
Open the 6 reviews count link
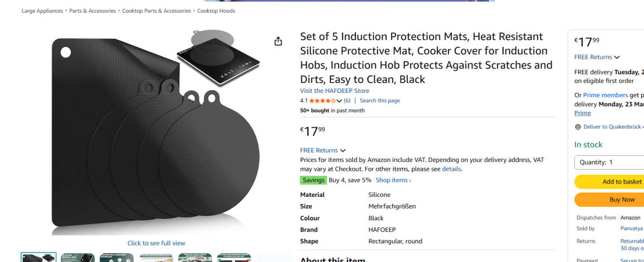tap(347, 101)
